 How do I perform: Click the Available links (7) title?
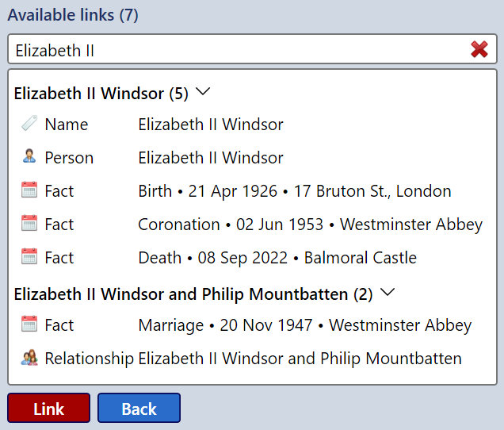[x=73, y=15]
